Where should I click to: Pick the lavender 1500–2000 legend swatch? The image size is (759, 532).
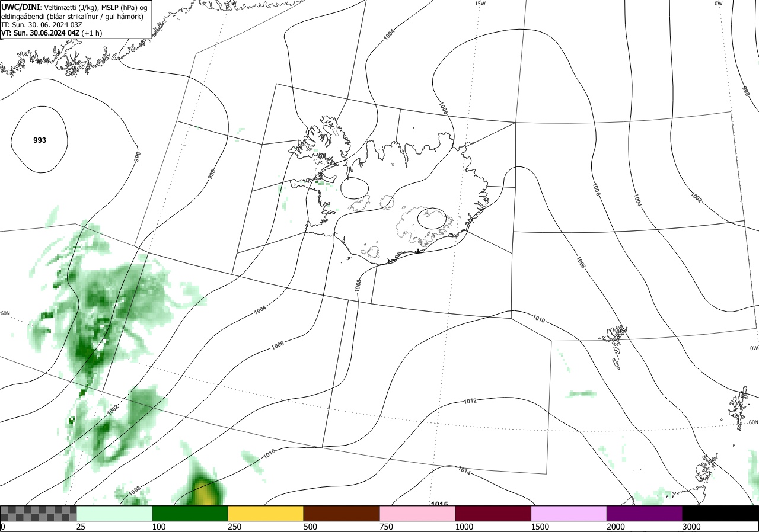[569, 513]
